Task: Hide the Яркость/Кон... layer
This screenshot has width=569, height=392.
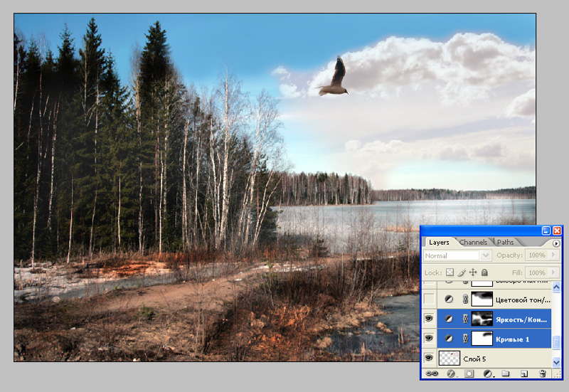Action: (429, 319)
